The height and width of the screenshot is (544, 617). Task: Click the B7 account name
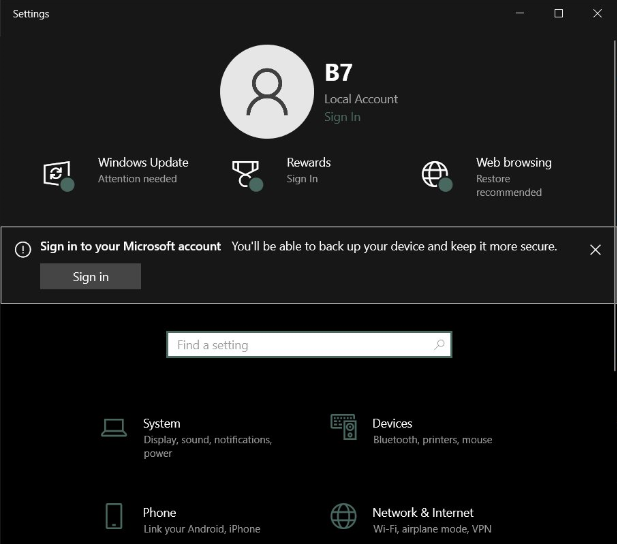click(338, 73)
